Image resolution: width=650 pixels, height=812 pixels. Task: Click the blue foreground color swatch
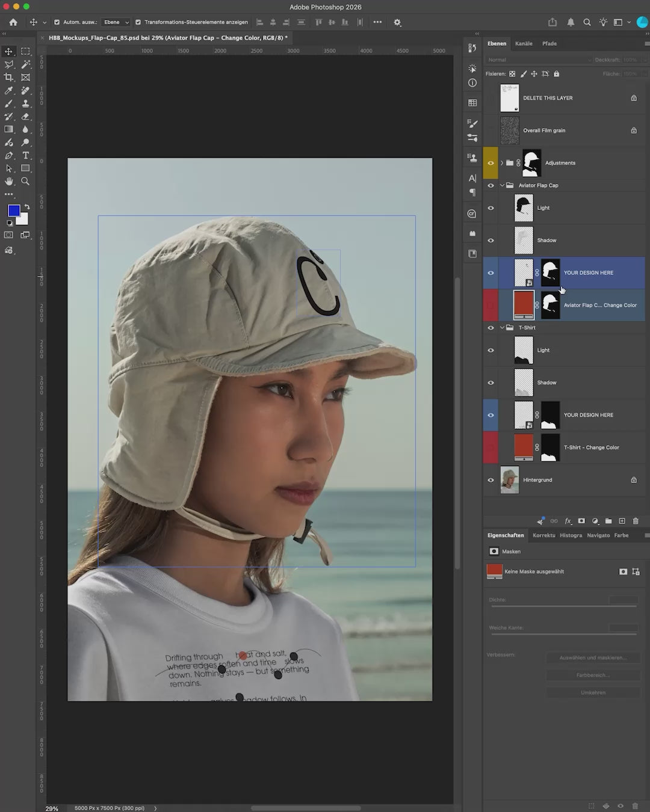(13, 211)
